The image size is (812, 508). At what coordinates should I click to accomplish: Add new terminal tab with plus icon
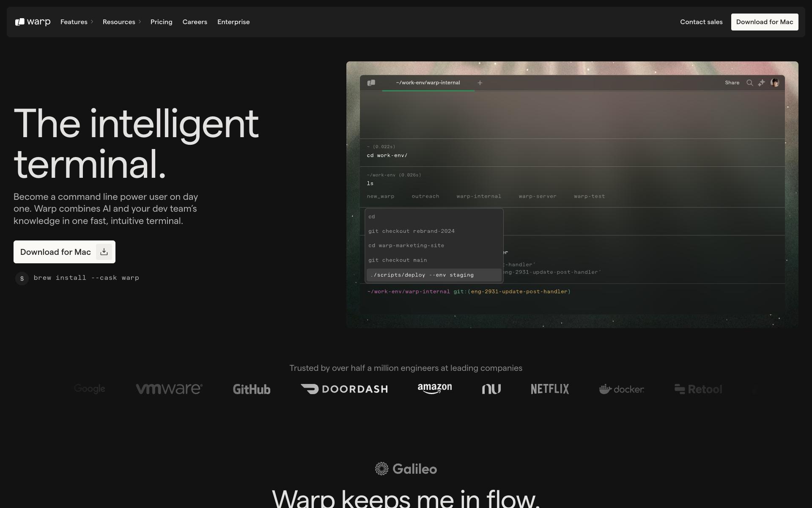coord(480,83)
